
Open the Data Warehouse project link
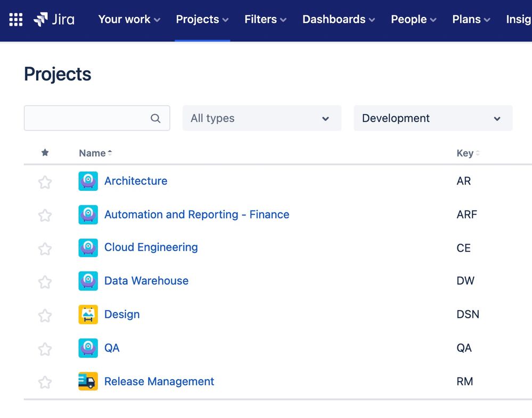[x=146, y=281]
